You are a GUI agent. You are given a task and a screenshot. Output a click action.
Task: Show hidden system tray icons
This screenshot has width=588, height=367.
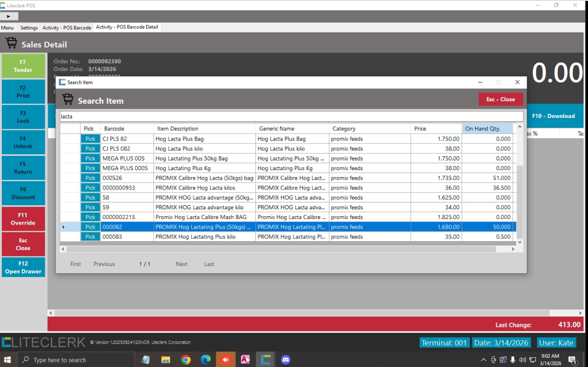click(x=483, y=360)
